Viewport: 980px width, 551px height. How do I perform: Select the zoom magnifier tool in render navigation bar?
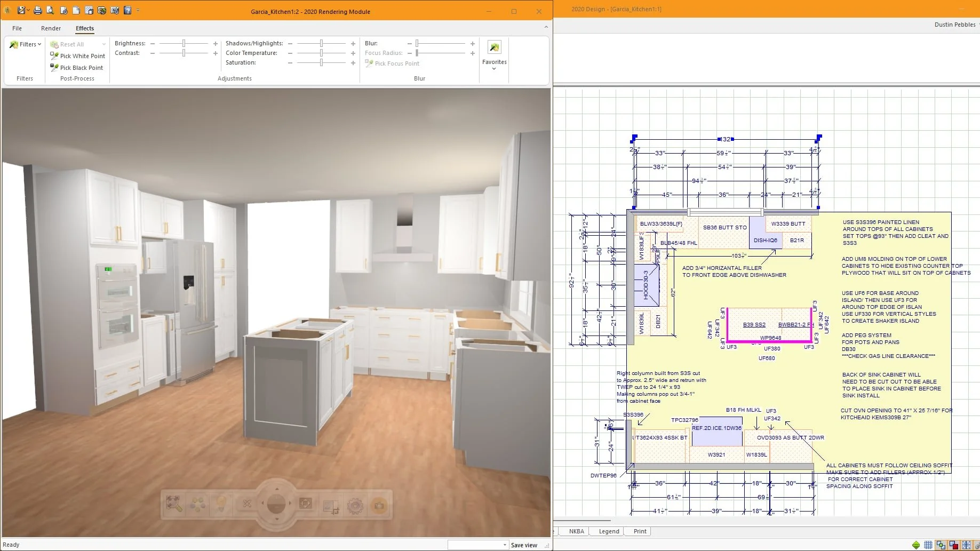pyautogui.click(x=173, y=504)
